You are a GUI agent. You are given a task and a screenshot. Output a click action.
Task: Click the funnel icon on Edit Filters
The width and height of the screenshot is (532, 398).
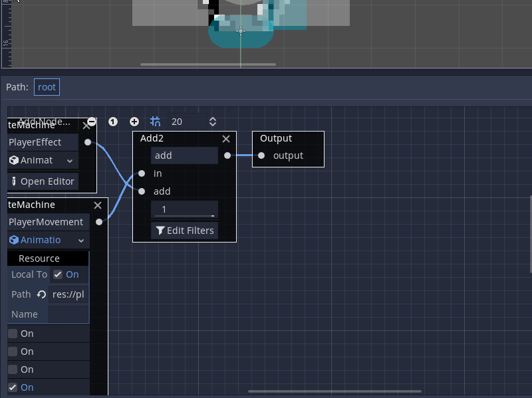[160, 230]
